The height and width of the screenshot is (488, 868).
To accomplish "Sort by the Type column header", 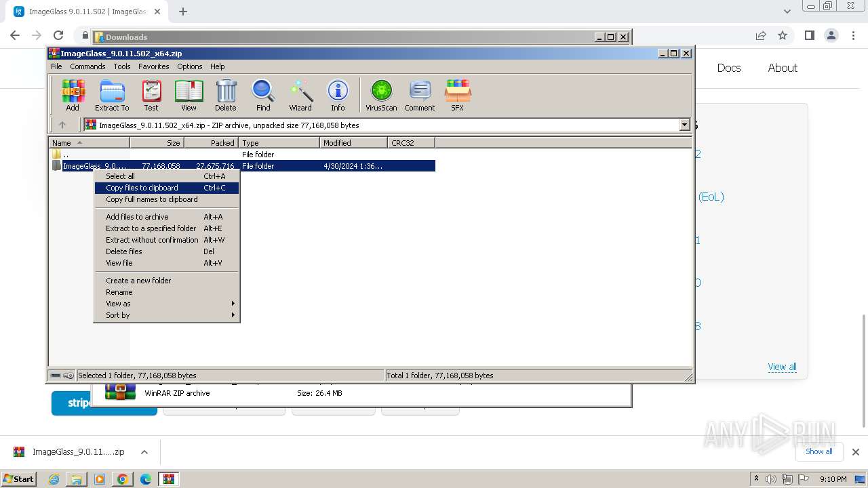I will 279,143.
